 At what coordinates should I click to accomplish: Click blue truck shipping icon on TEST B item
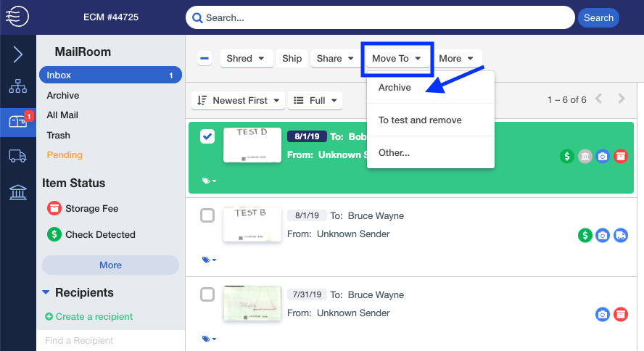tap(621, 235)
